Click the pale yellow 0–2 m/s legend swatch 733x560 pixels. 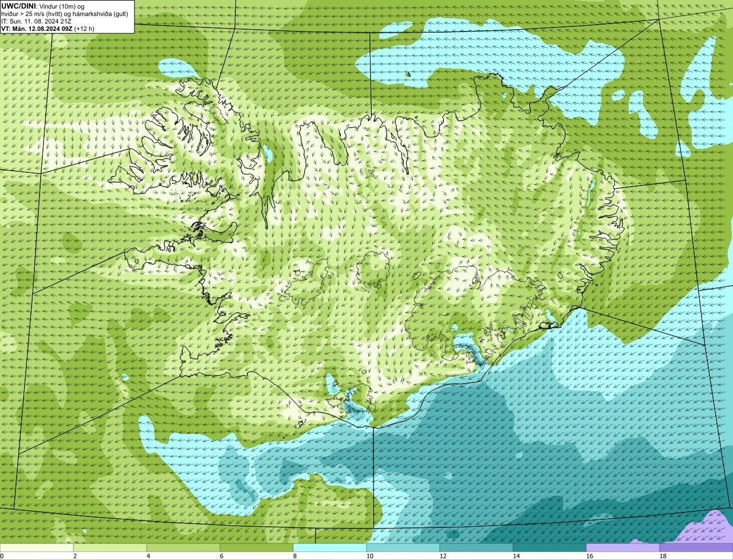point(37,548)
